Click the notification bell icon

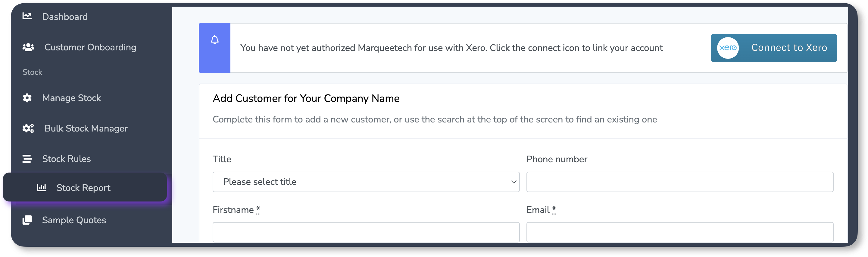point(215,40)
